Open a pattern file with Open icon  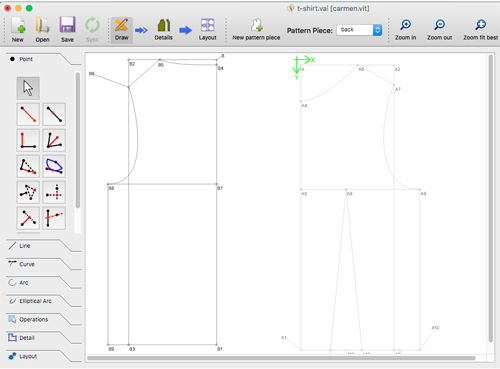click(x=42, y=30)
